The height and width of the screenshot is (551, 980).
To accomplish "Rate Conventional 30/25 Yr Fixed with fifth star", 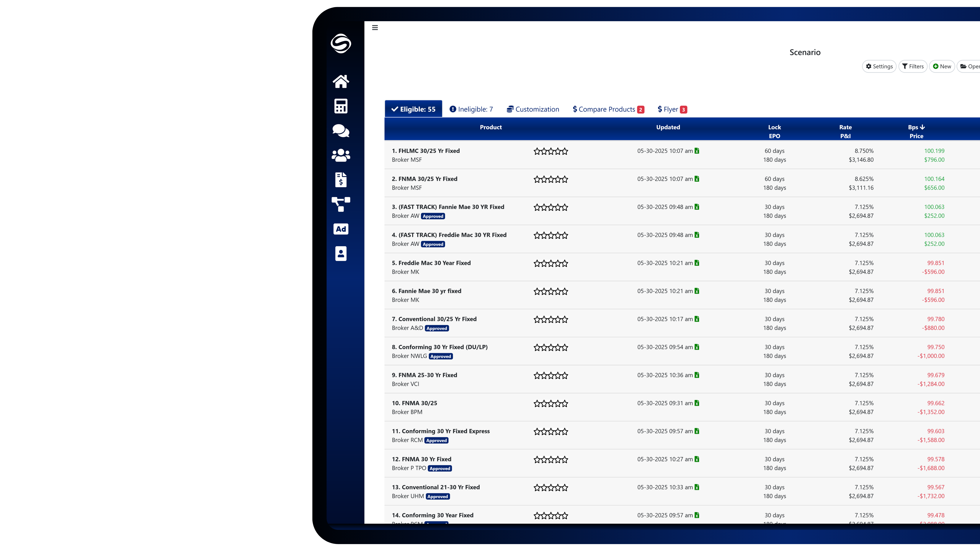I will click(x=565, y=319).
